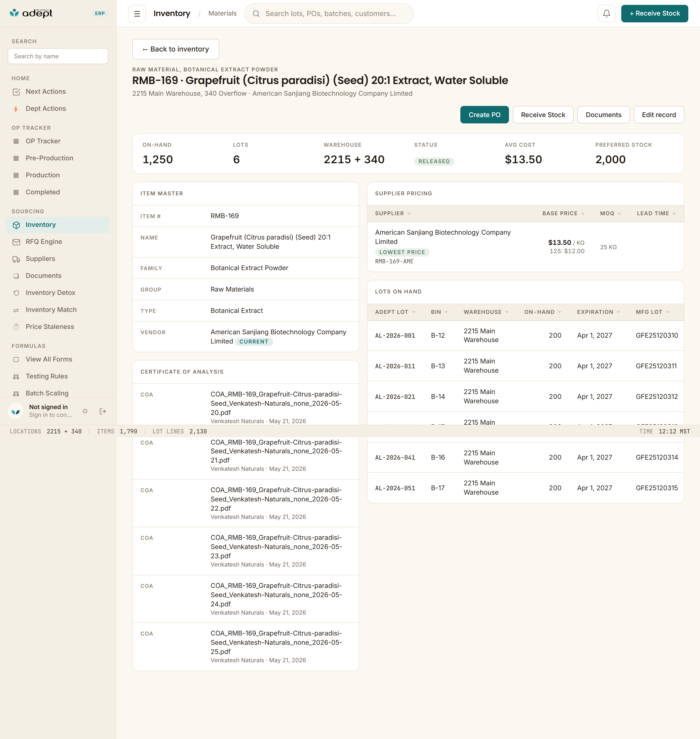
Task: Sort supplier pricing by Base Price
Action: (563, 214)
